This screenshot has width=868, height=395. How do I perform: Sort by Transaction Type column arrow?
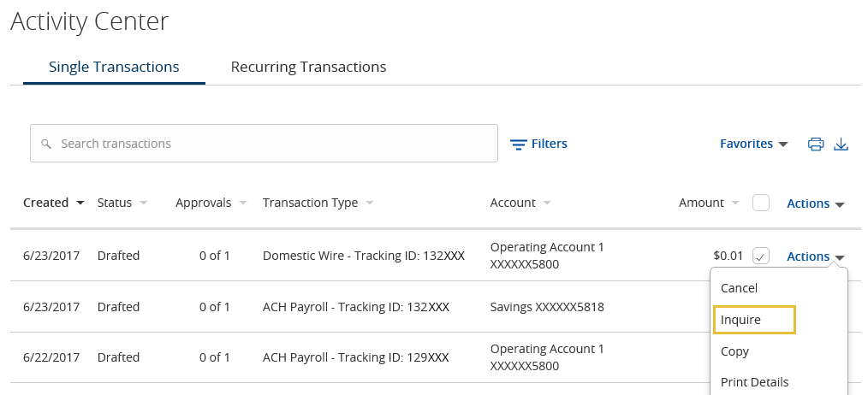click(369, 203)
